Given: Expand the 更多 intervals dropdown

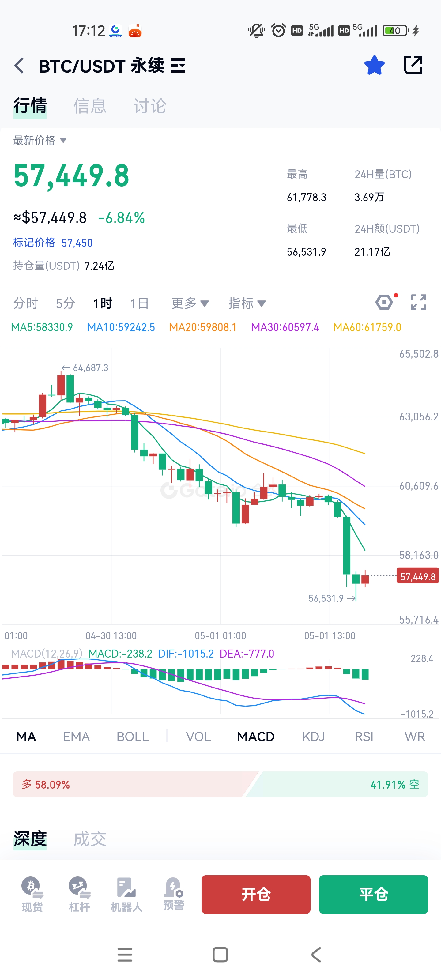Looking at the screenshot, I should (x=190, y=303).
